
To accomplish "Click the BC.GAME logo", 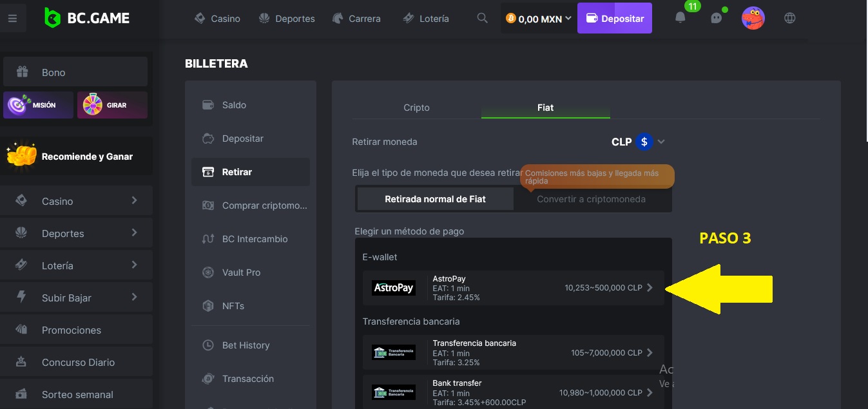I will pos(87,18).
